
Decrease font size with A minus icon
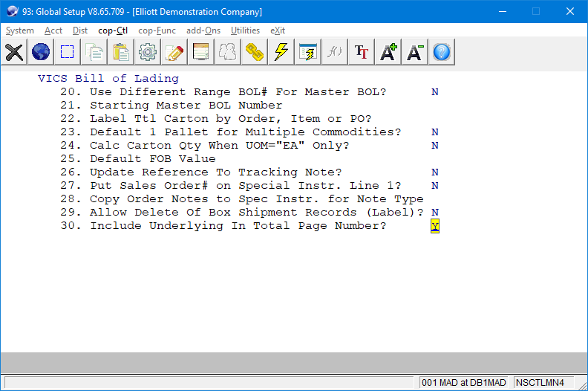click(x=415, y=52)
